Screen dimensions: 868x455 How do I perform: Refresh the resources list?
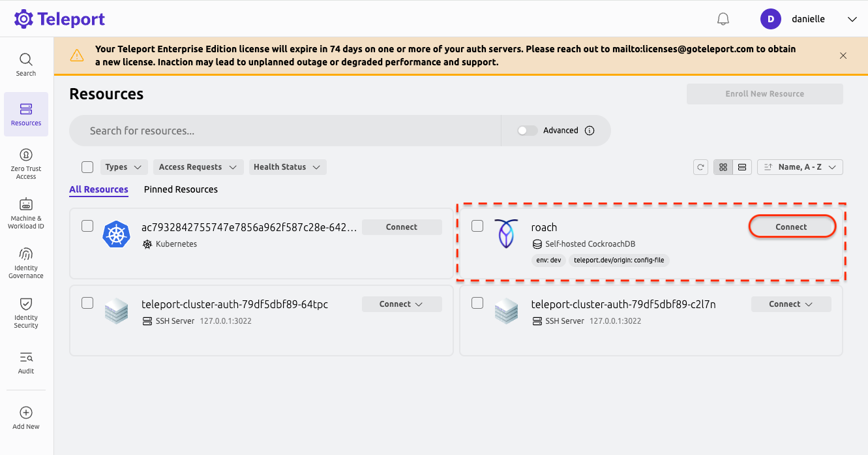(700, 167)
